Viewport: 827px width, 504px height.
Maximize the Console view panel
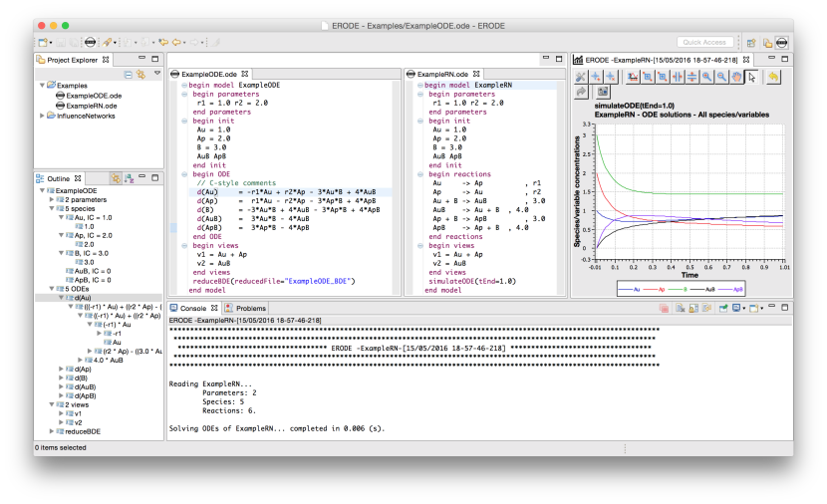point(785,307)
